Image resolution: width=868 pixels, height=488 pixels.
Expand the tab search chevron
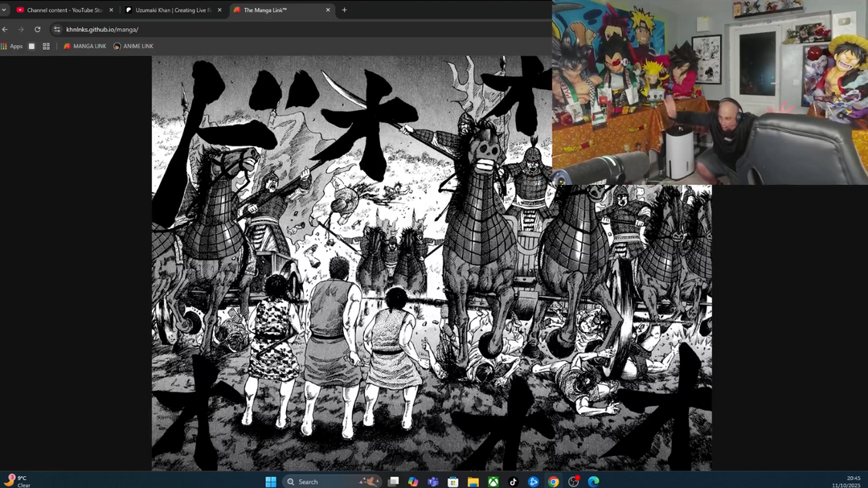click(x=5, y=10)
